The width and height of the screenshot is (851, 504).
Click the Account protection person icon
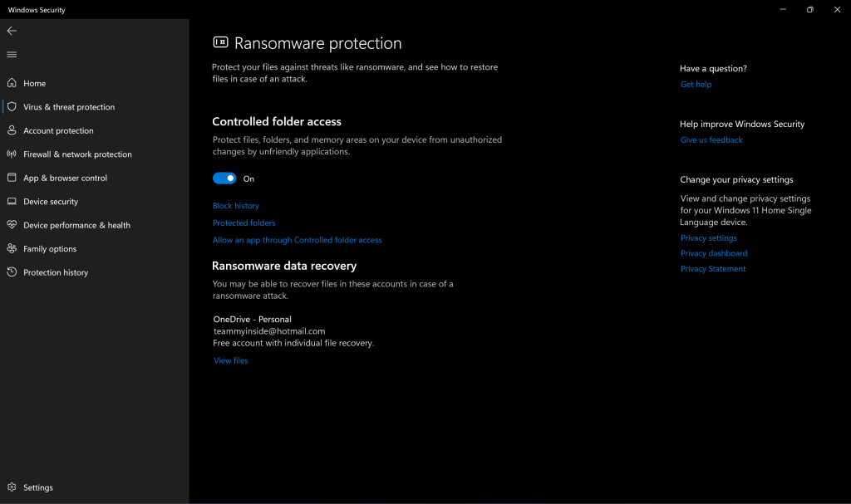click(12, 130)
